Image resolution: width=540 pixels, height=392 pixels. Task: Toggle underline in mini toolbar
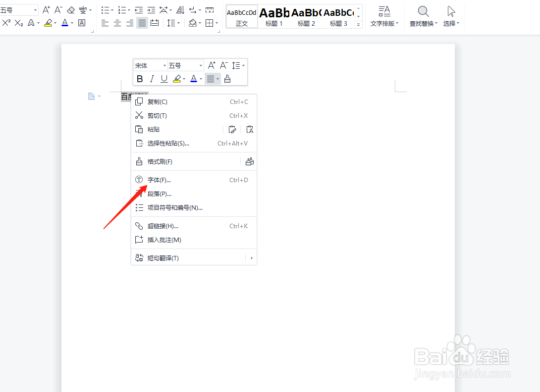[164, 79]
